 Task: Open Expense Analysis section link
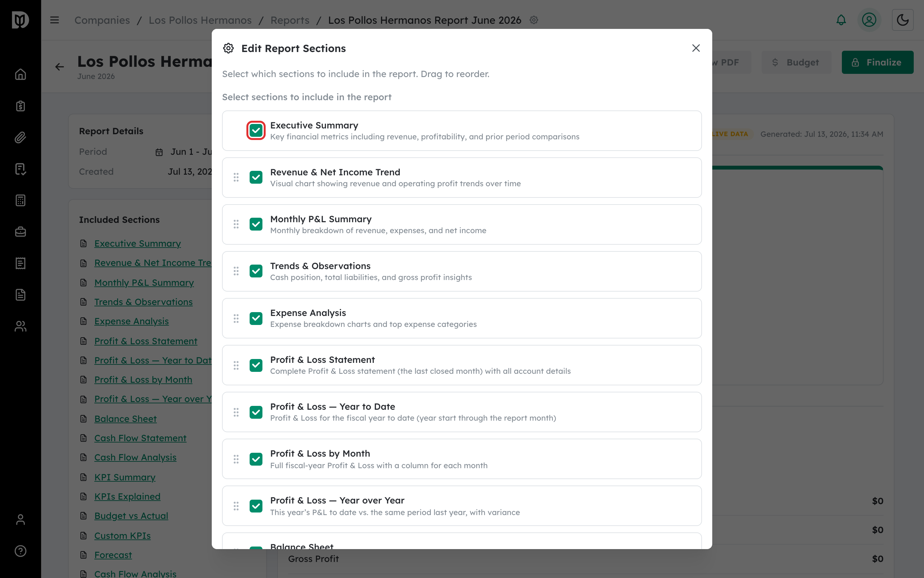pos(131,321)
